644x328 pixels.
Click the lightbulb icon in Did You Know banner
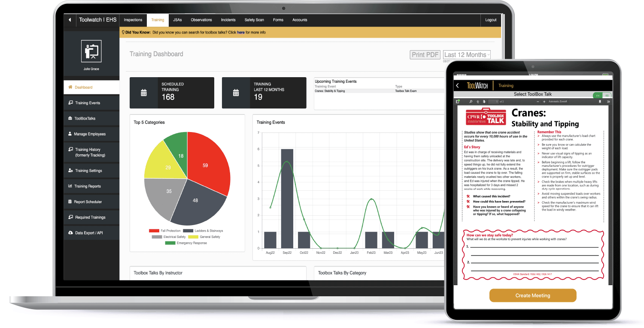coord(123,32)
